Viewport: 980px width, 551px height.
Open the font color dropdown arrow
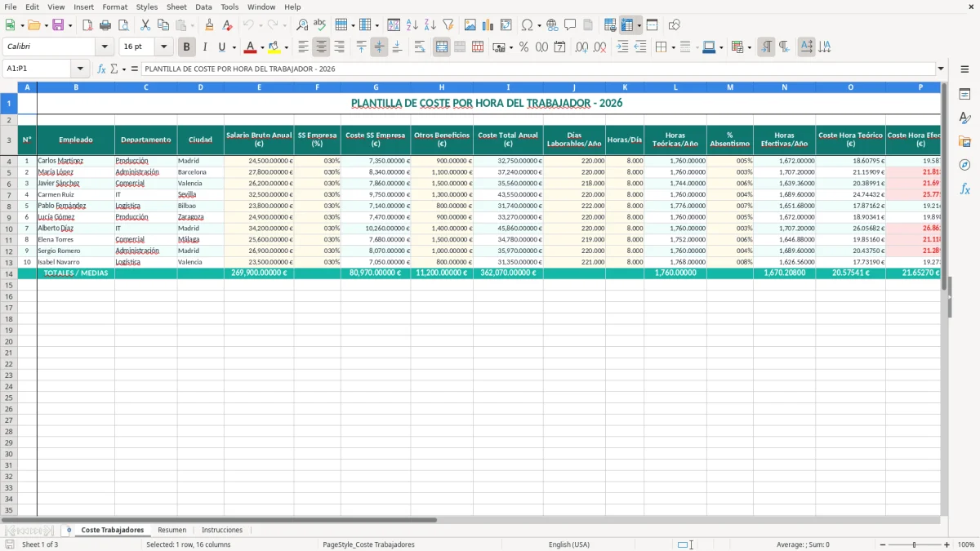click(261, 47)
